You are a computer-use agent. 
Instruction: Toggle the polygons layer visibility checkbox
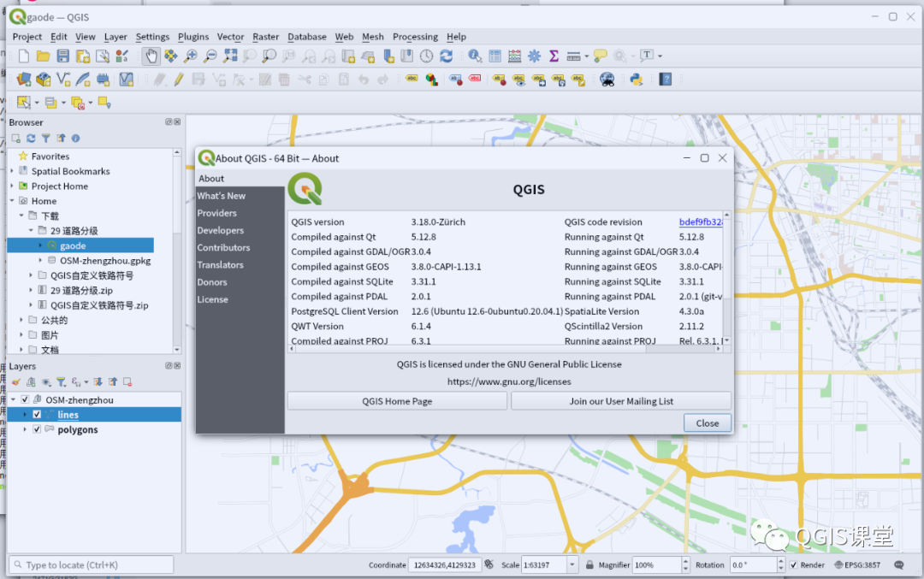(37, 428)
